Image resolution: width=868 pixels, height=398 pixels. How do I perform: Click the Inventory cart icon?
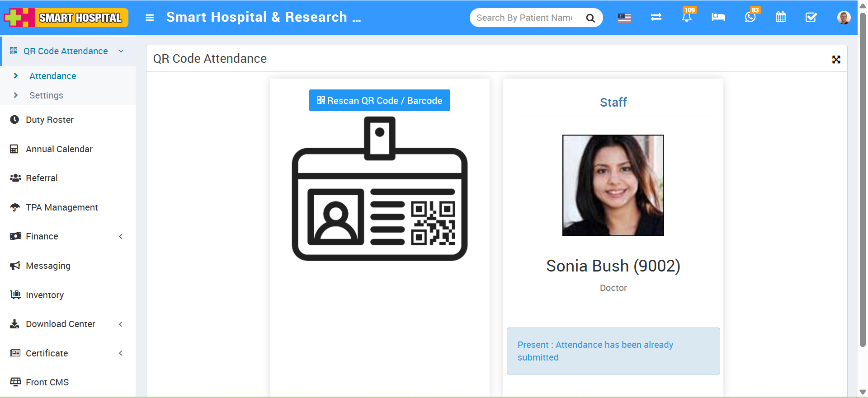click(15, 295)
